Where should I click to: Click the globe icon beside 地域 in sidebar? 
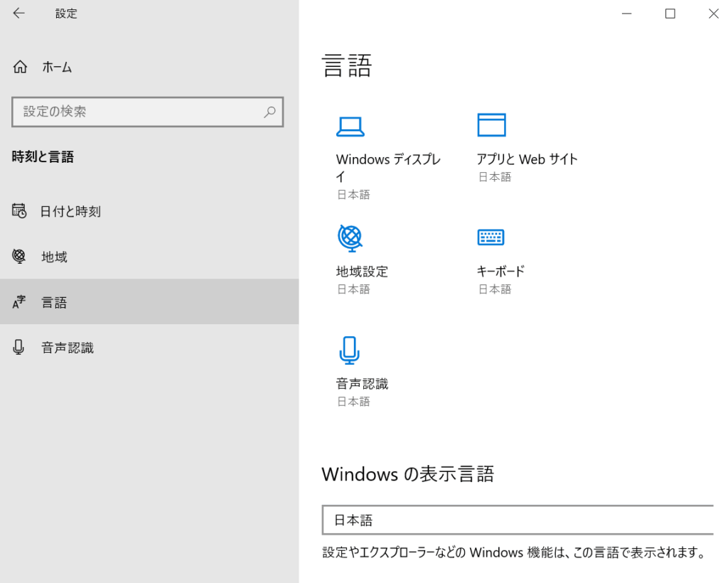click(x=19, y=257)
